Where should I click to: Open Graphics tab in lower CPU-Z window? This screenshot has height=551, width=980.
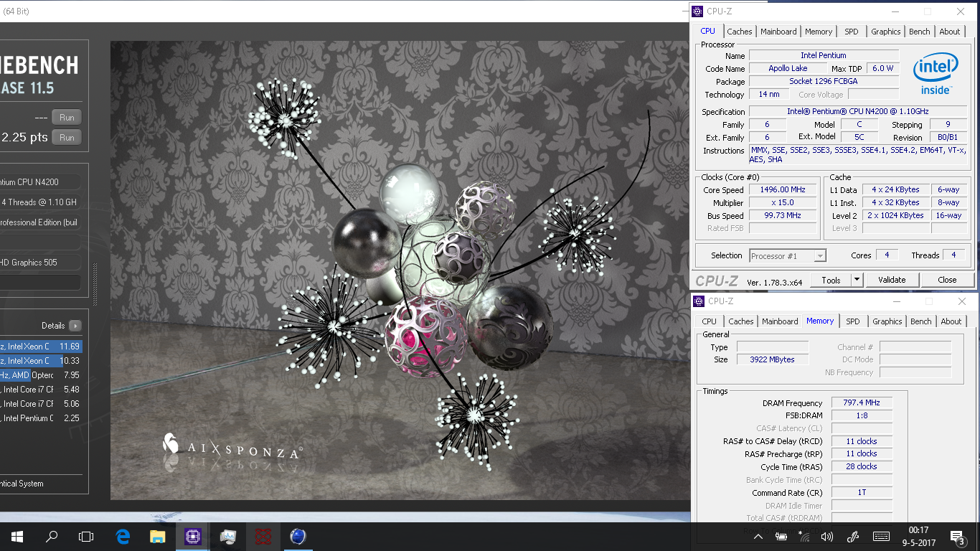[887, 321]
